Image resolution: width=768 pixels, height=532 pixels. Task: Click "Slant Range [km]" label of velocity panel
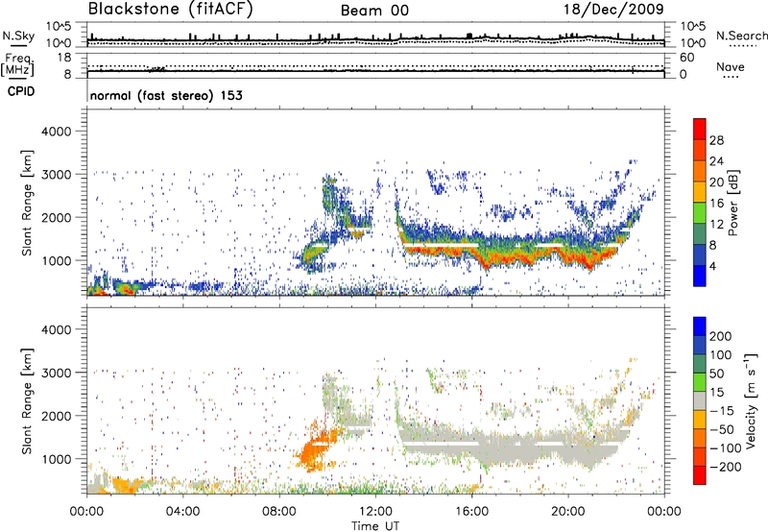[x=28, y=400]
